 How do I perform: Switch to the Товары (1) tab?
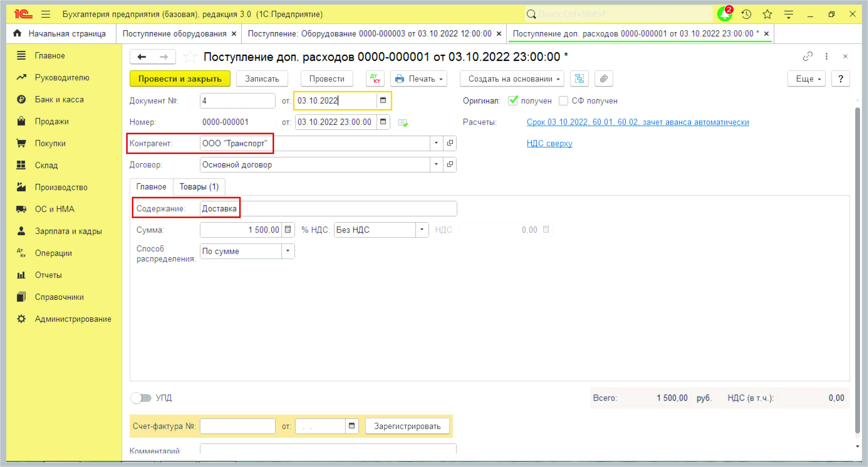tap(199, 187)
